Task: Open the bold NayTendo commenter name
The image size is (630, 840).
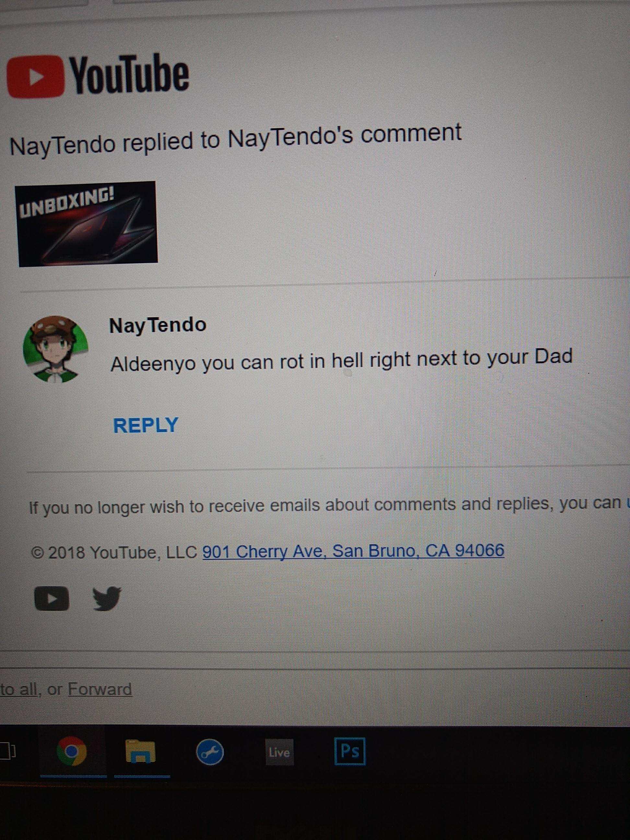Action: [157, 325]
